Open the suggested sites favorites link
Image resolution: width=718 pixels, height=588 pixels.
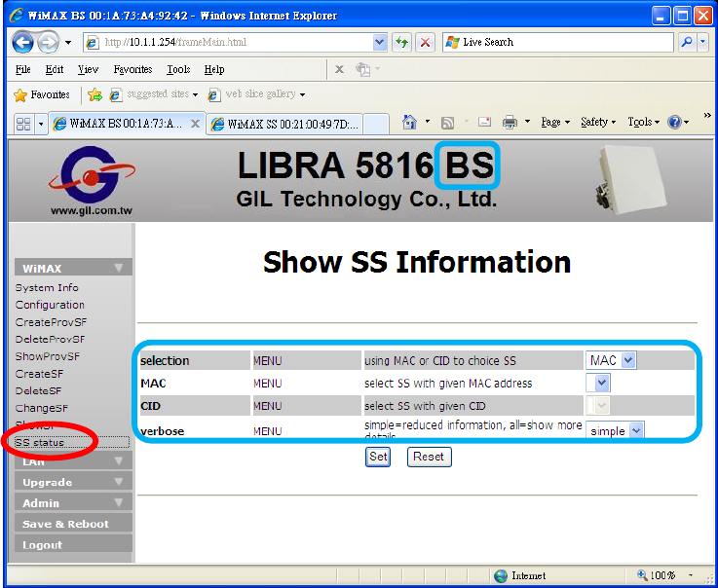pos(154,94)
